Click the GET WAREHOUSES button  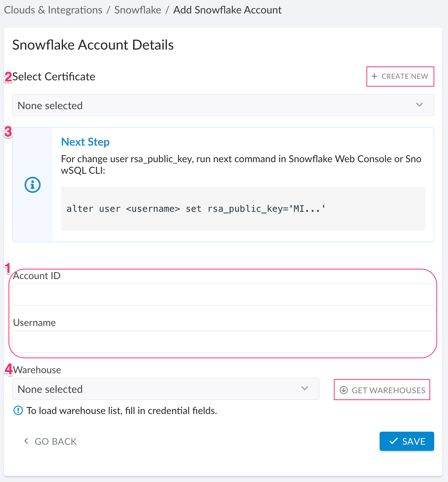point(382,389)
